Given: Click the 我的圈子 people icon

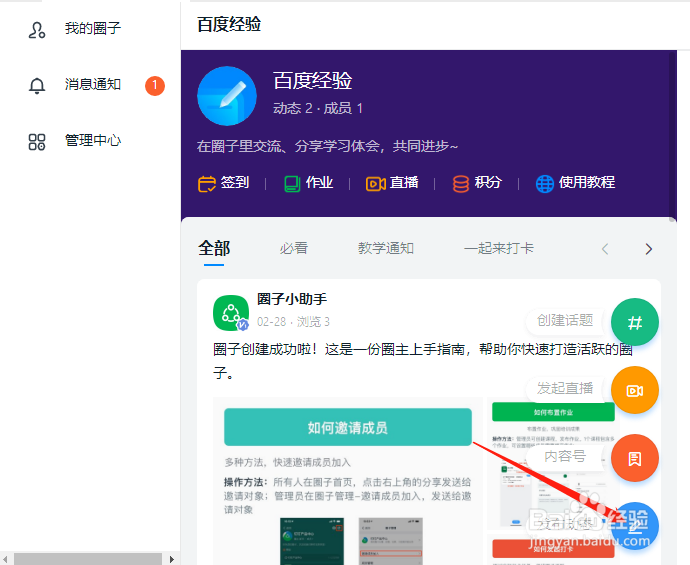Looking at the screenshot, I should click(37, 29).
